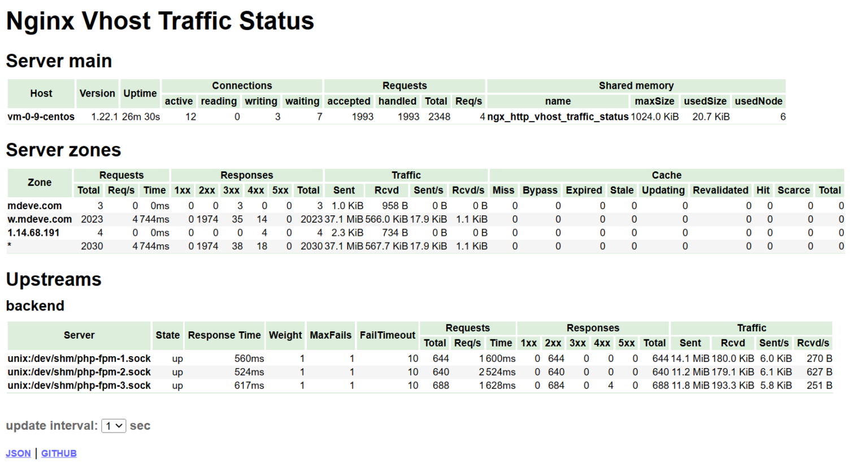Image resolution: width=868 pixels, height=467 pixels.
Task: Click the MaxFails column header
Action: pyautogui.click(x=331, y=335)
